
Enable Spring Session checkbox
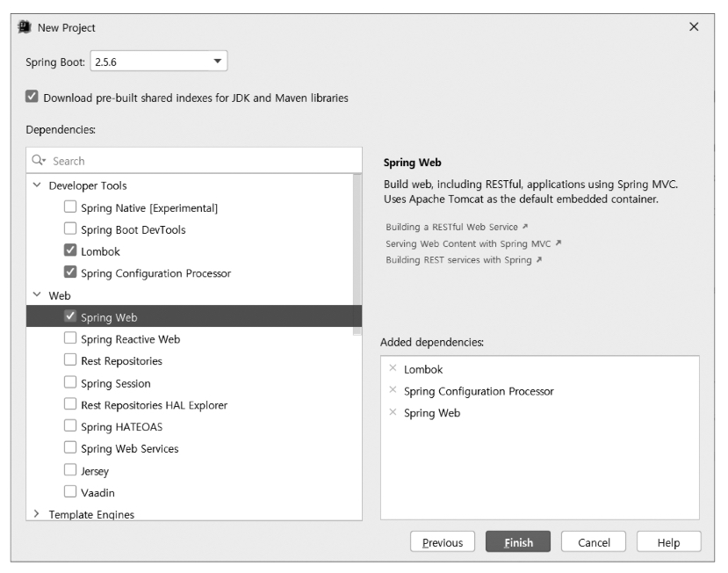(70, 382)
